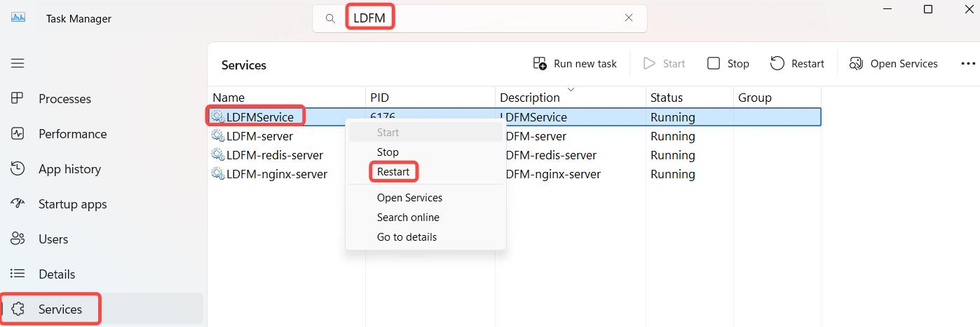Choose Restart from the context menu
980x327 pixels.
point(393,172)
